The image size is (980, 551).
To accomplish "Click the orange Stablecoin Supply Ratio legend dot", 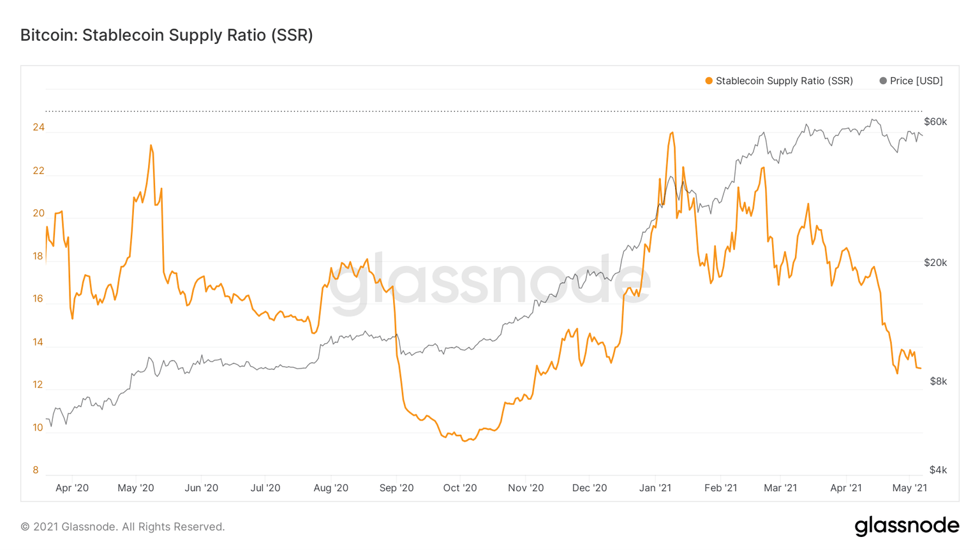I will click(x=708, y=81).
